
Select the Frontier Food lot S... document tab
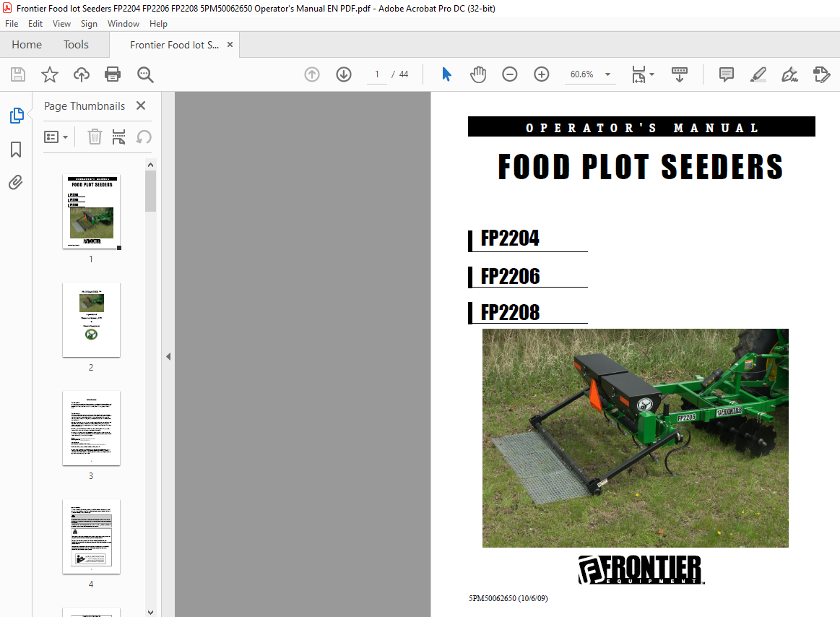click(174, 45)
